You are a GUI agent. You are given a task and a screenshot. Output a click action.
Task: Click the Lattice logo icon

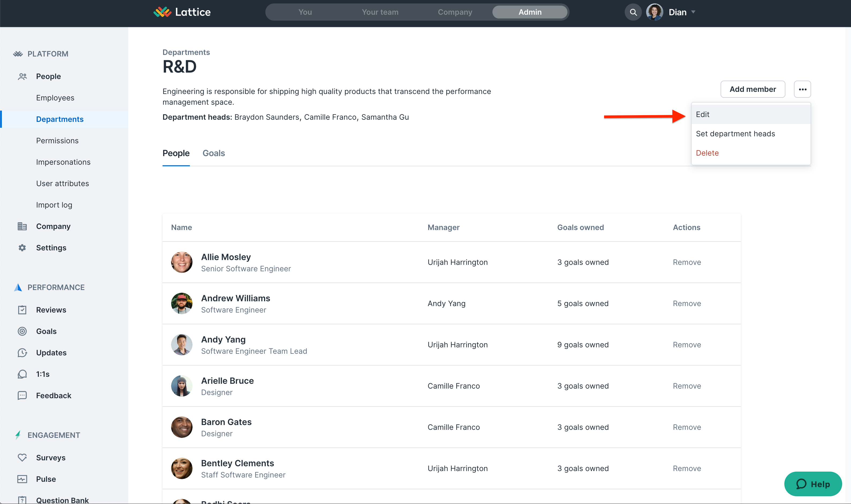[162, 12]
